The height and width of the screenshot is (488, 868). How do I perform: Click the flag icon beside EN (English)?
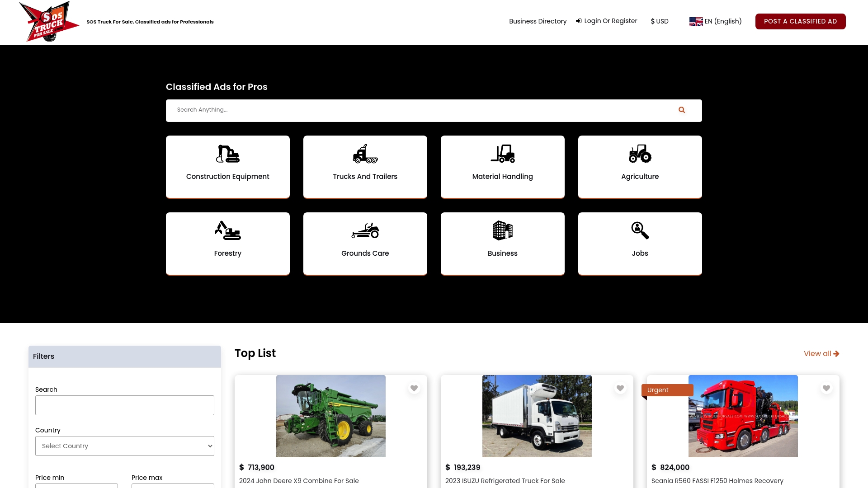pos(696,21)
